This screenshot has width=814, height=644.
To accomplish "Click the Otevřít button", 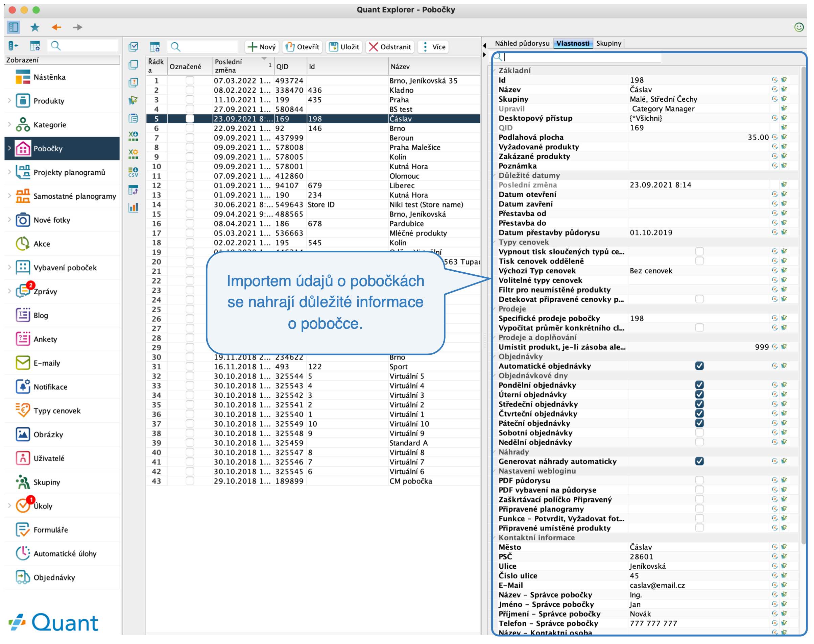I will tap(302, 47).
